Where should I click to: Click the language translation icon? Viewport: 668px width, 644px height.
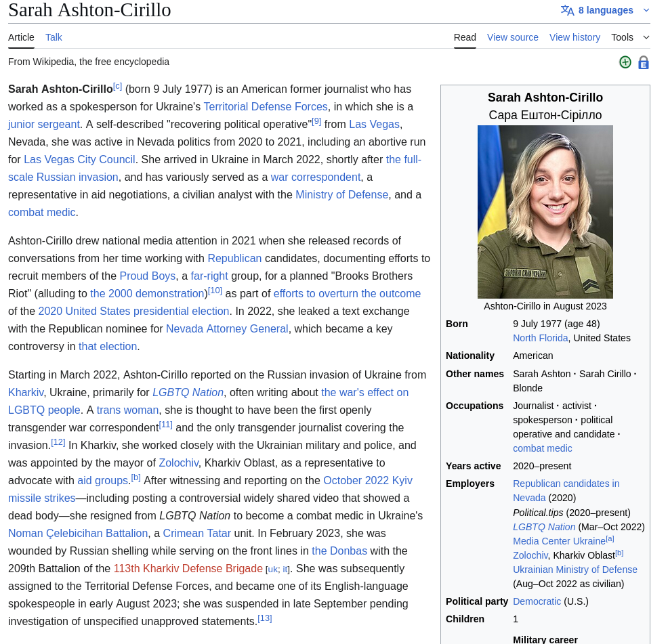tap(567, 10)
